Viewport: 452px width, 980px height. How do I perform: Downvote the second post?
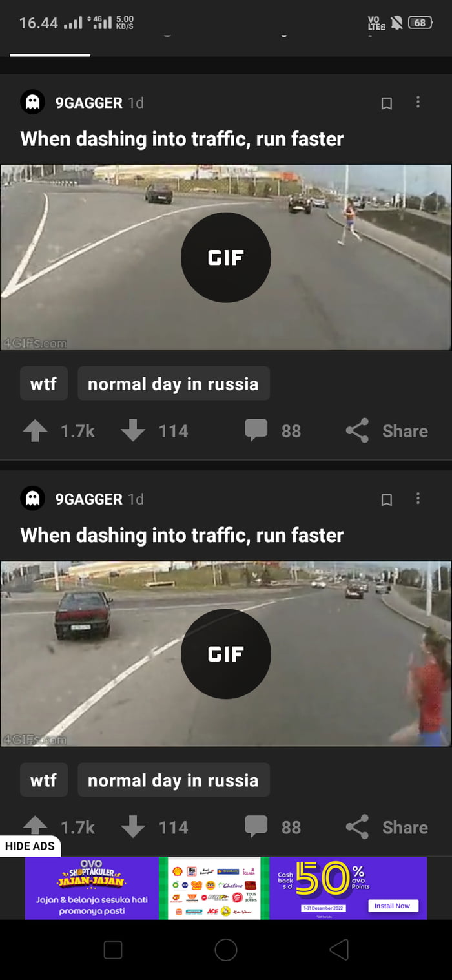133,827
